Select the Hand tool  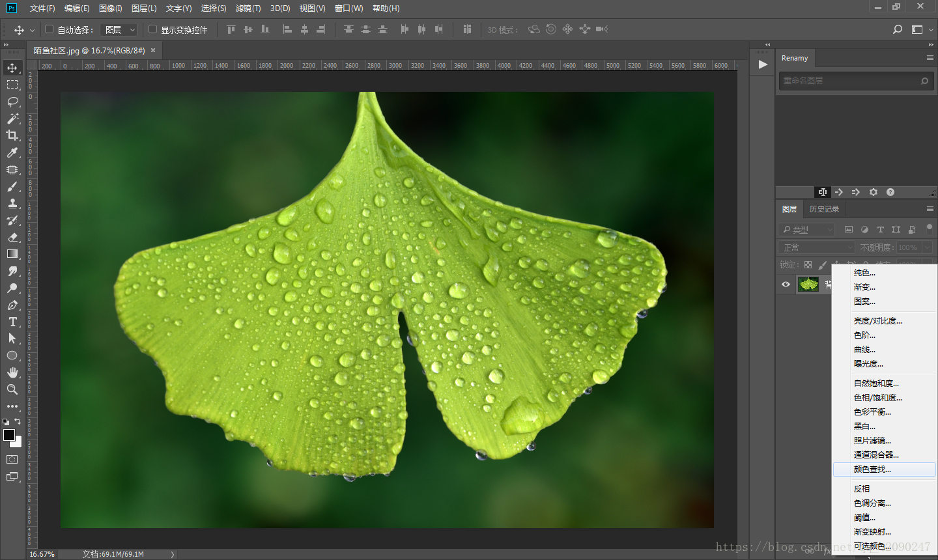point(12,372)
